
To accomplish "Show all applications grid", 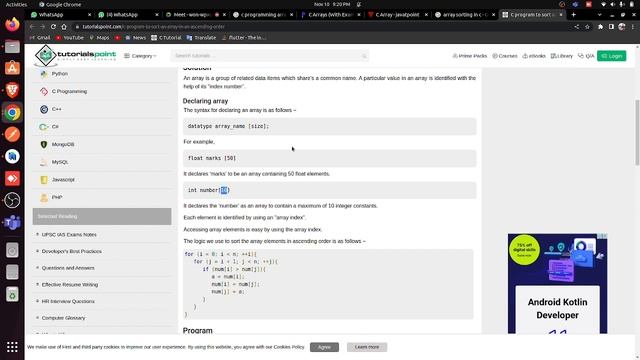I will pyautogui.click(x=12, y=347).
